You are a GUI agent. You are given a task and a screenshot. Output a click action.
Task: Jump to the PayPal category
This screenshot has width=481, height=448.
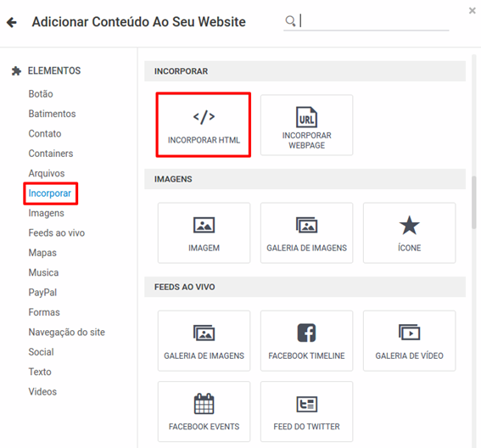42,293
